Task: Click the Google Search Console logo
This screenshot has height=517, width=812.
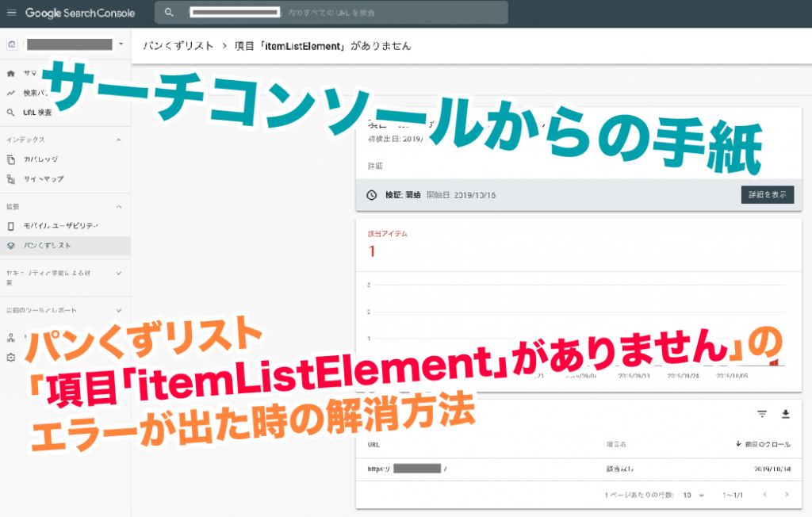Action: click(80, 13)
